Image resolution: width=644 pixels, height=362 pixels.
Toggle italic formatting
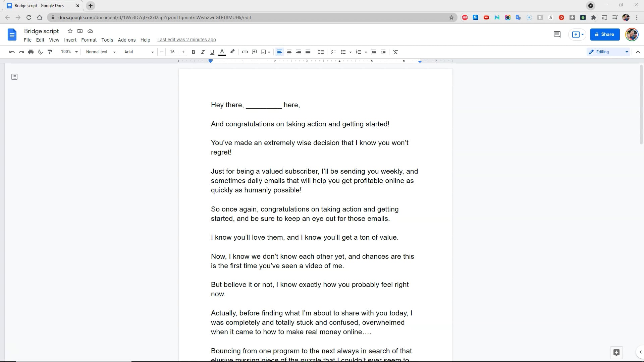click(x=203, y=52)
